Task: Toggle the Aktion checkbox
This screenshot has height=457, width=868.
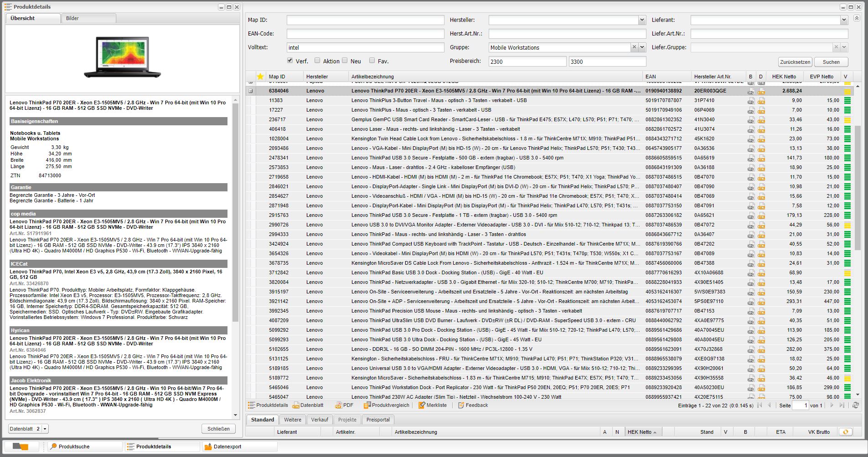Action: [x=317, y=60]
